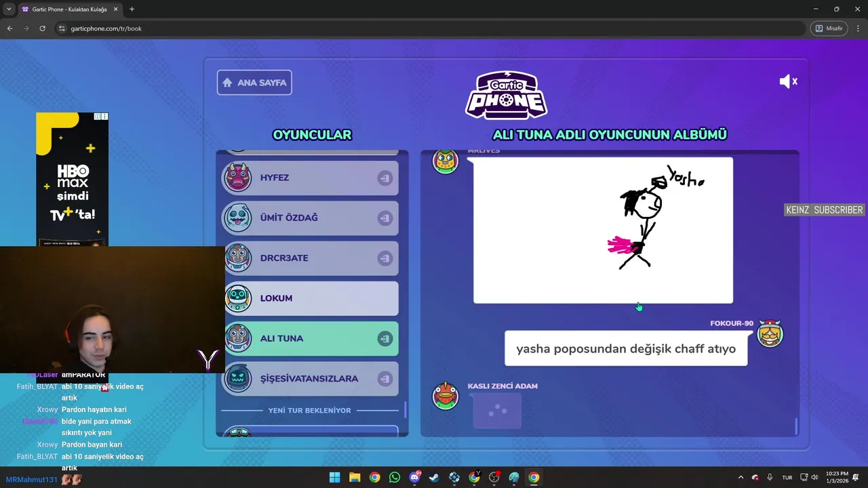
Task: Click the browser back arrow
Action: coord(9,28)
